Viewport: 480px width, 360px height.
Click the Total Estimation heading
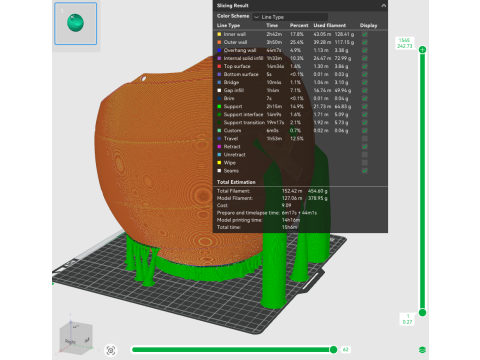coord(236,182)
